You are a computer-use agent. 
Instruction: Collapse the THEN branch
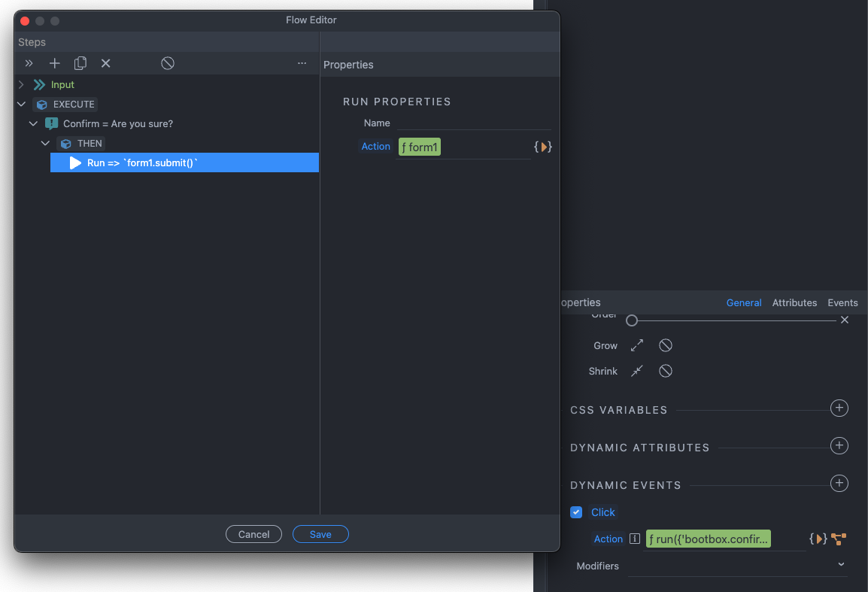coord(45,143)
